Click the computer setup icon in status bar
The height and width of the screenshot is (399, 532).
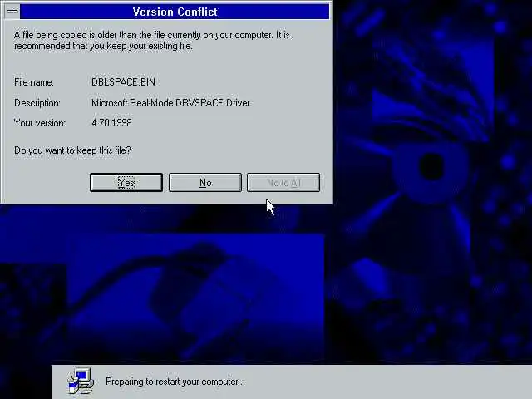81,381
